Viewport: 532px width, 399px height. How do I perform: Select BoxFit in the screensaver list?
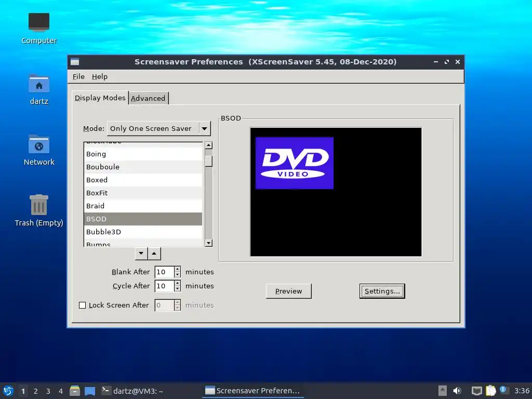tap(143, 193)
